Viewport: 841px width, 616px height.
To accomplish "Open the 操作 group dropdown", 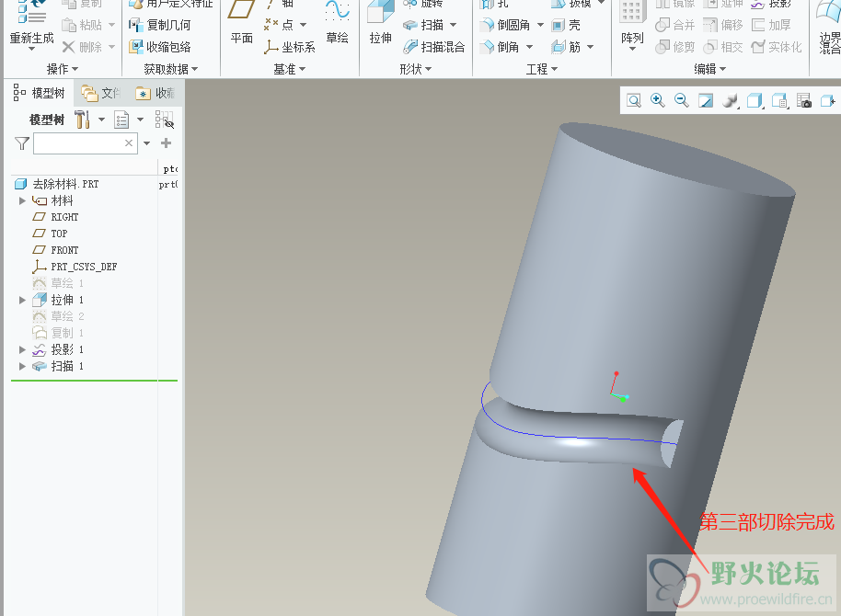I will 63,69.
